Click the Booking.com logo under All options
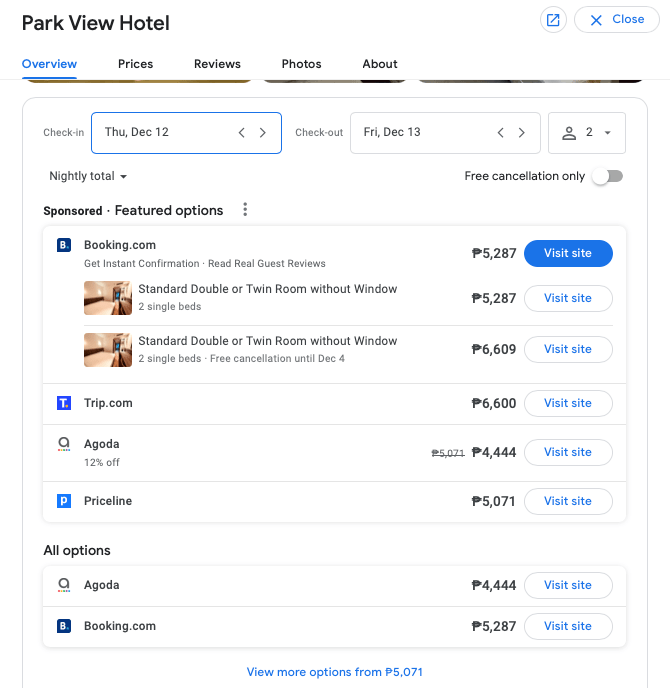The height and width of the screenshot is (688, 670). [64, 626]
